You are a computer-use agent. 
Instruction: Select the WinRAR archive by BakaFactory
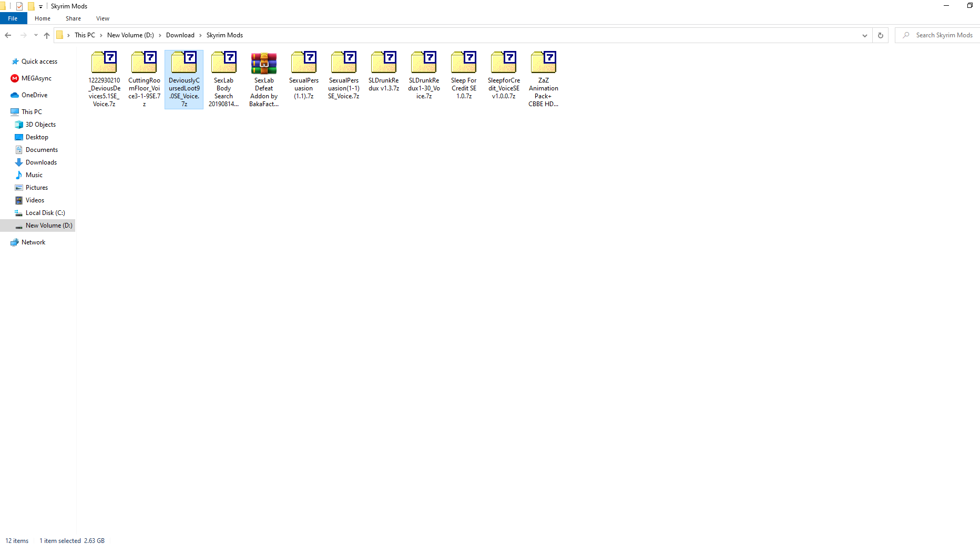pyautogui.click(x=264, y=63)
